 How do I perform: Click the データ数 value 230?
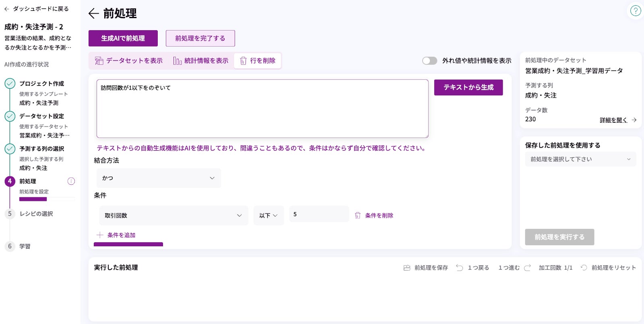530,119
